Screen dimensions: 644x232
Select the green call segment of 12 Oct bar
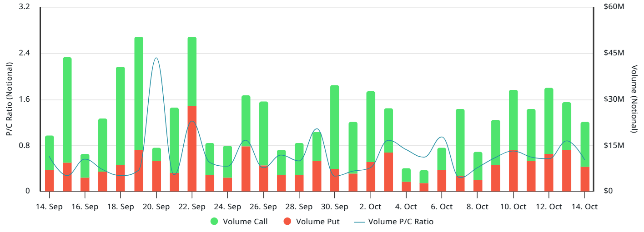click(x=549, y=121)
